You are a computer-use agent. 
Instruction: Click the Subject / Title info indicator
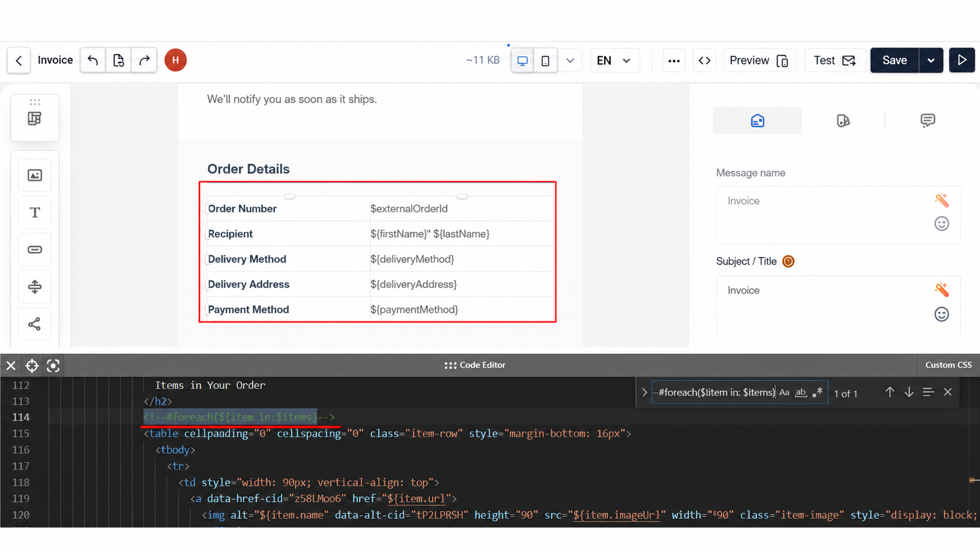[x=788, y=262]
